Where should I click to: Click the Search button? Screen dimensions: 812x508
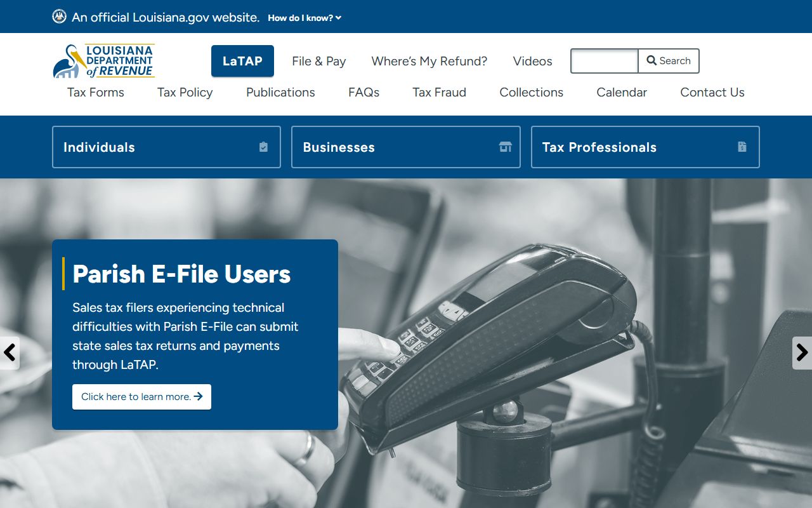tap(669, 61)
